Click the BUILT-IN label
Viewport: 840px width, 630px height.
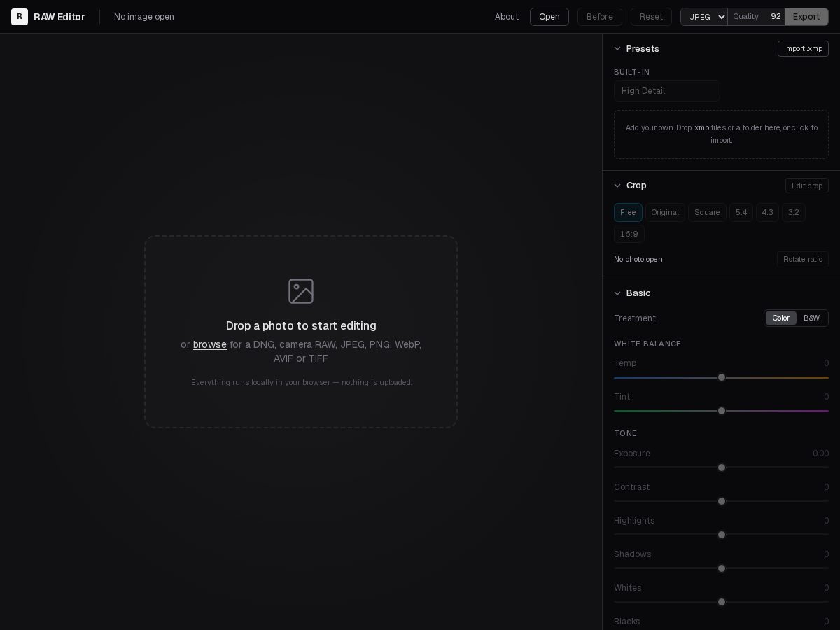click(x=632, y=72)
